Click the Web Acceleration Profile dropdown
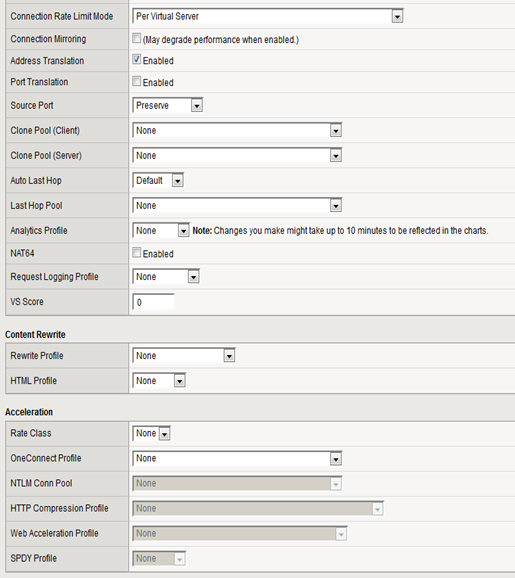 tap(240, 534)
